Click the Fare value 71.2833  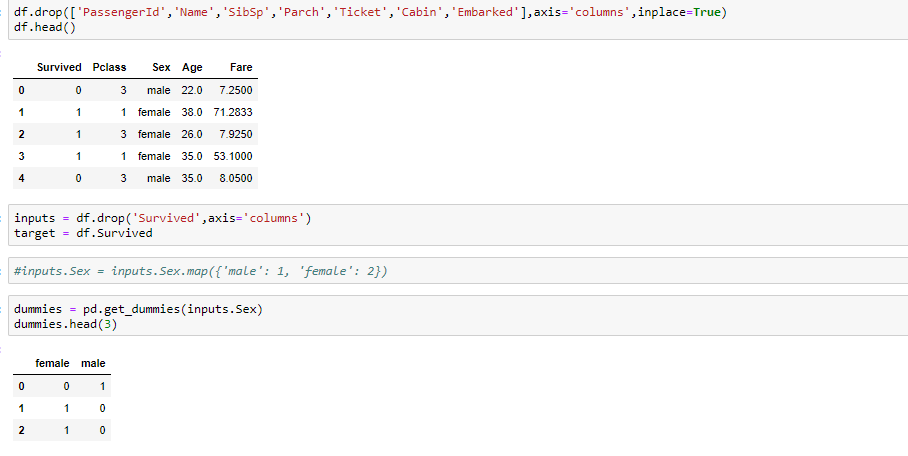233,112
